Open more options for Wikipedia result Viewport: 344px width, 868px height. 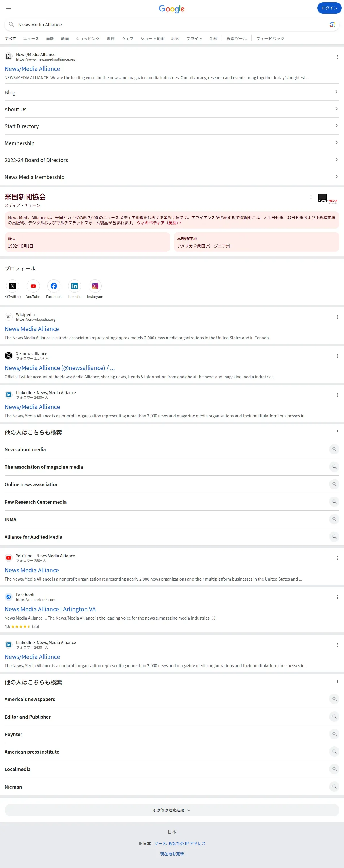click(337, 317)
